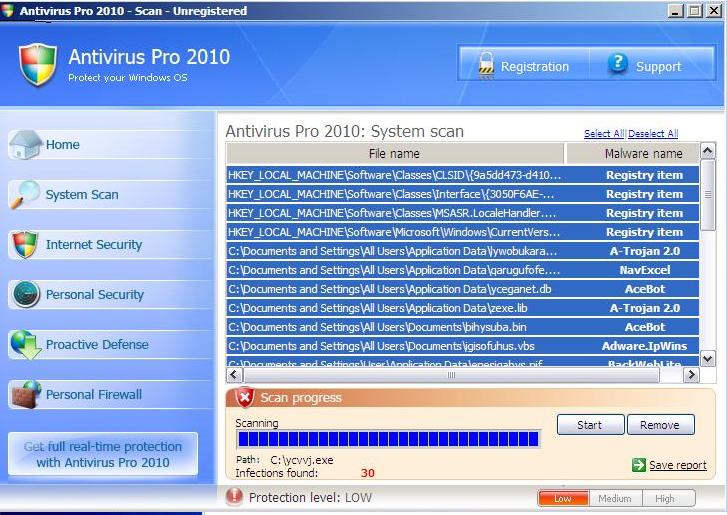Sort by Malware name column header
Viewport: 727px width, 515px height.
632,153
